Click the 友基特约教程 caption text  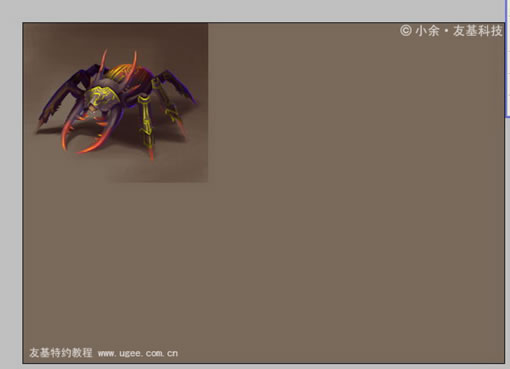click(60, 353)
